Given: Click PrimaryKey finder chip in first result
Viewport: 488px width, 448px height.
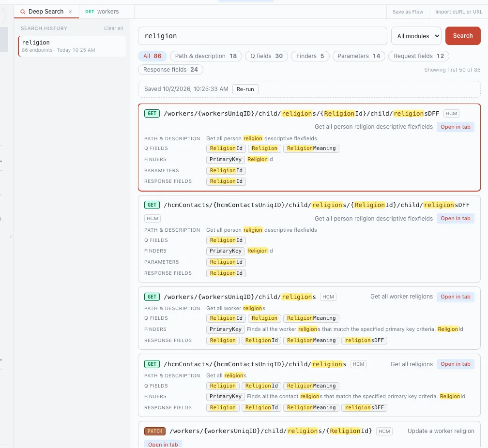Looking at the screenshot, I should click(225, 160).
